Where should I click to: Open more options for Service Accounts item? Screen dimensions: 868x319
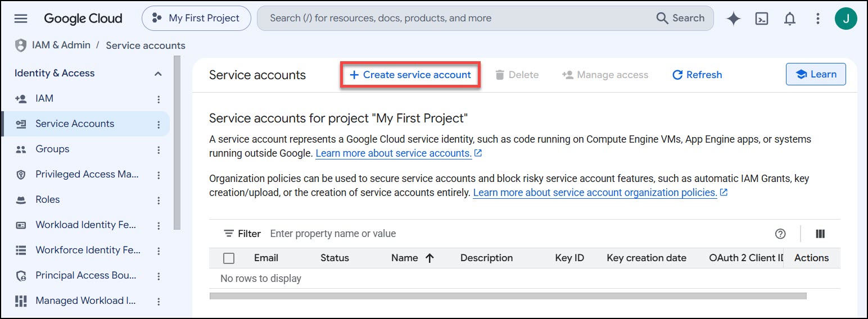[x=159, y=125]
